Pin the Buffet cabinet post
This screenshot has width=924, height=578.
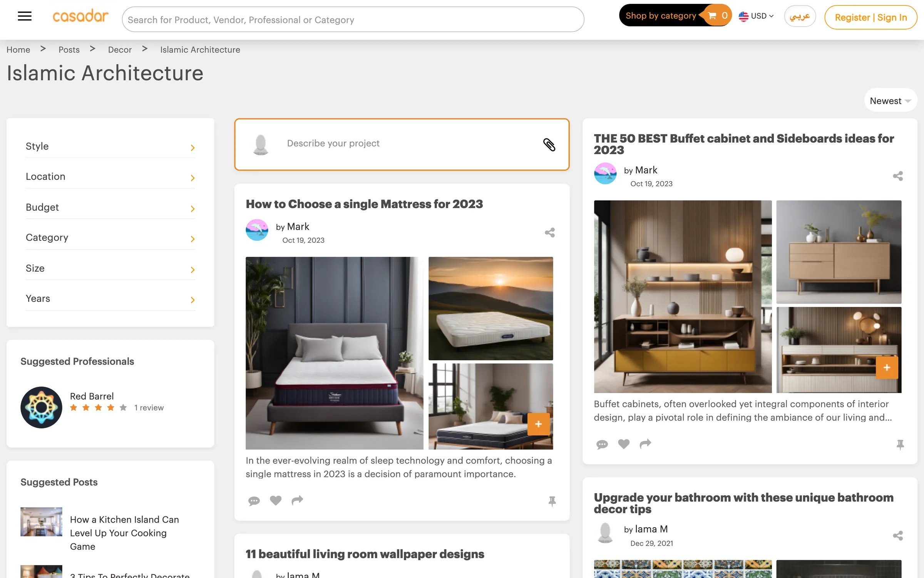[x=900, y=445]
